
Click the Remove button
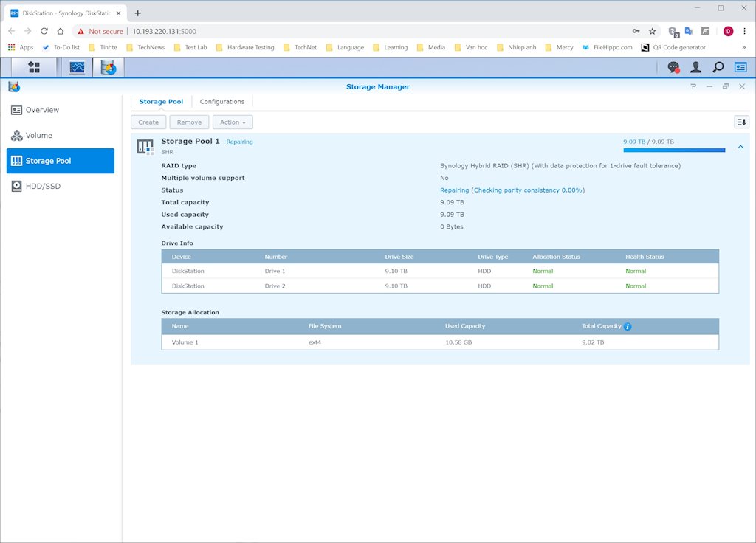coord(189,122)
